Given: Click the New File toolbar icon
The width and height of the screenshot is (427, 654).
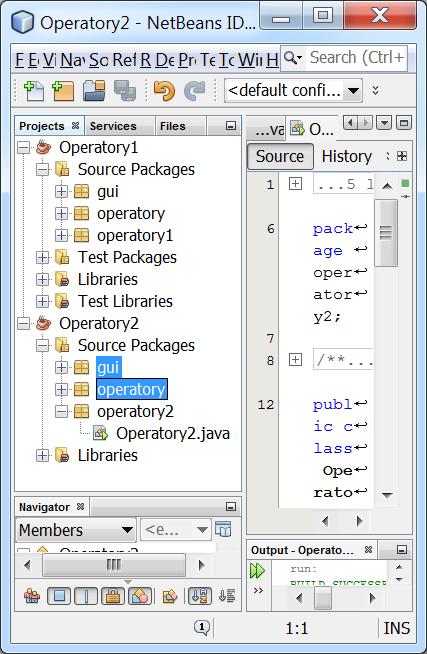Looking at the screenshot, I should click(x=33, y=91).
